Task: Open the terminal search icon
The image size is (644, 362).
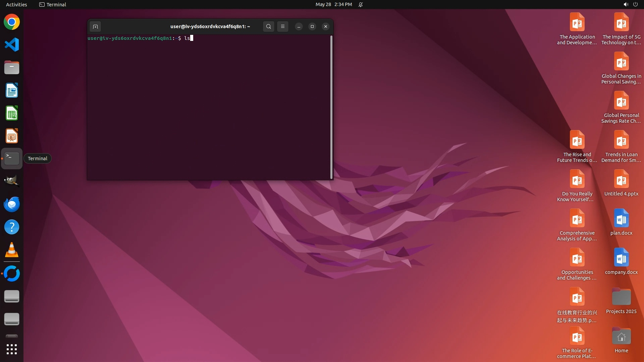Action: pyautogui.click(x=268, y=26)
